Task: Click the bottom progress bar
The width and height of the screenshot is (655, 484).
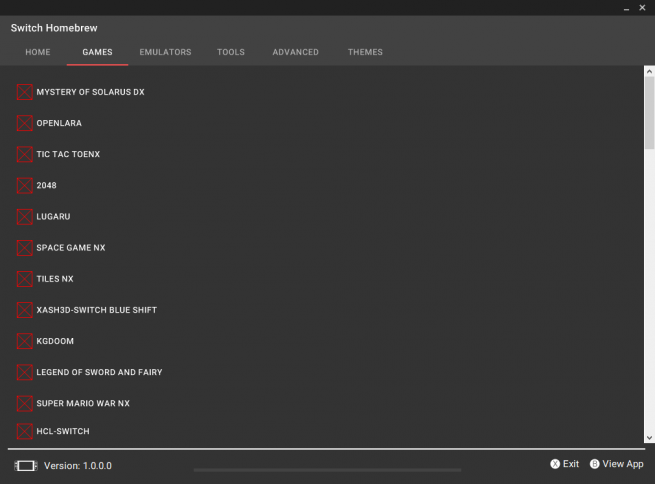Action: pyautogui.click(x=327, y=468)
